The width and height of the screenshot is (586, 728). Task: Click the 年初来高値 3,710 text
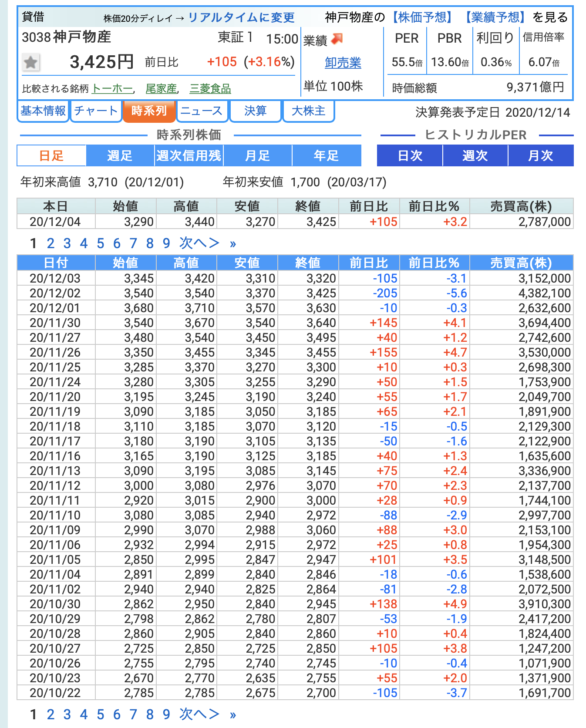coord(102,182)
